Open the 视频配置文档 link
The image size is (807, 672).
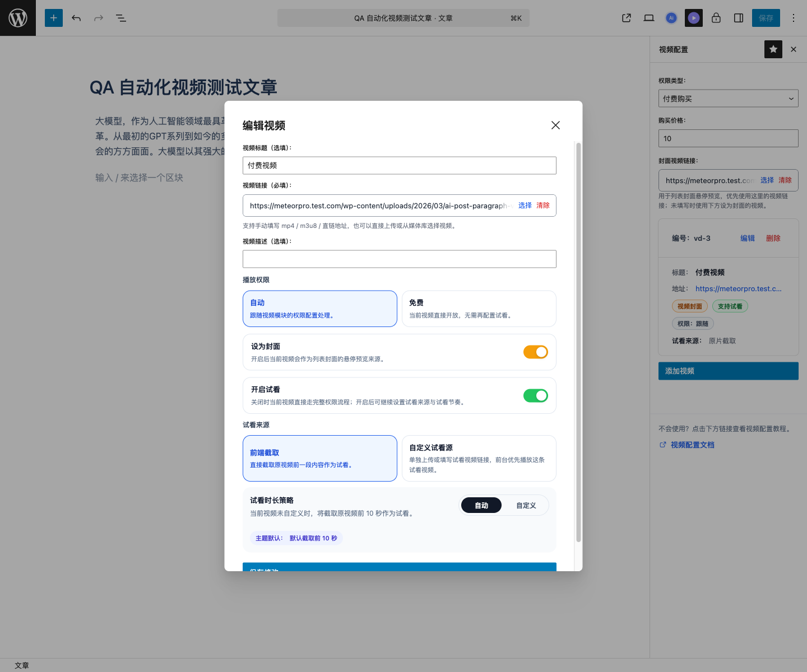tap(692, 444)
